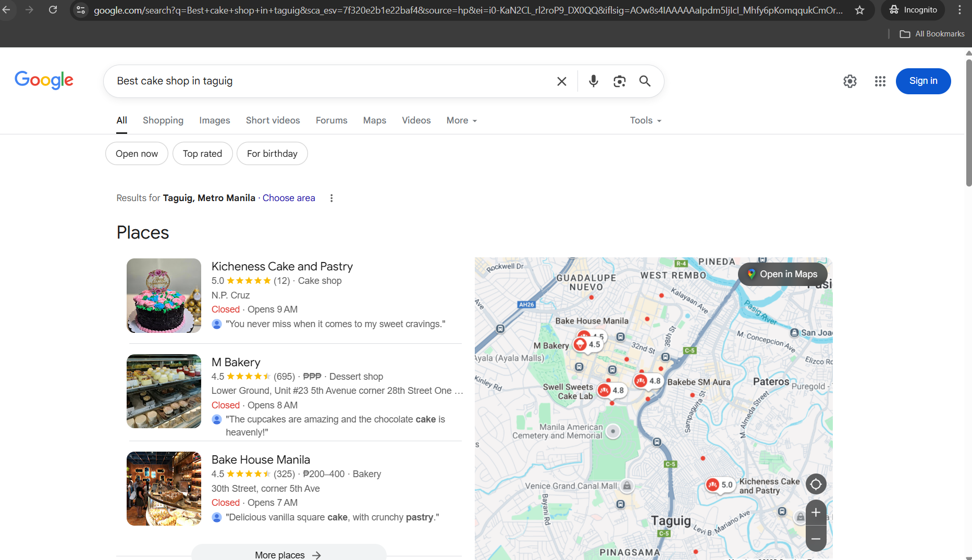Click the Bake House Manila photo thumbnail
The width and height of the screenshot is (972, 560).
pyautogui.click(x=164, y=489)
